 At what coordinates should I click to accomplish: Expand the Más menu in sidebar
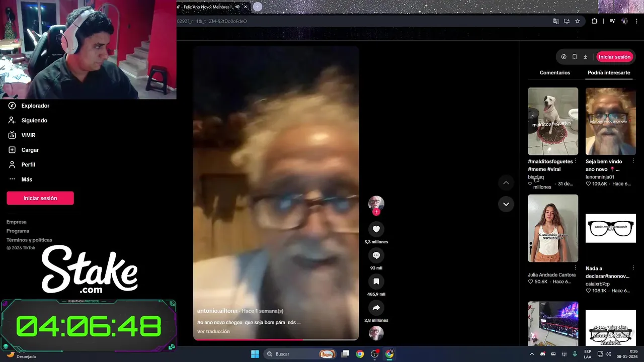pyautogui.click(x=20, y=179)
